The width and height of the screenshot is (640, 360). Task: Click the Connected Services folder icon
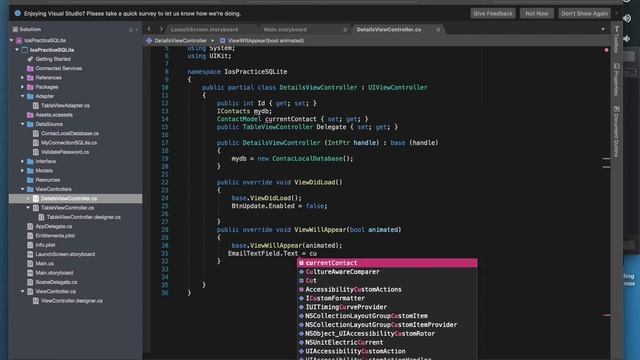tap(30, 68)
